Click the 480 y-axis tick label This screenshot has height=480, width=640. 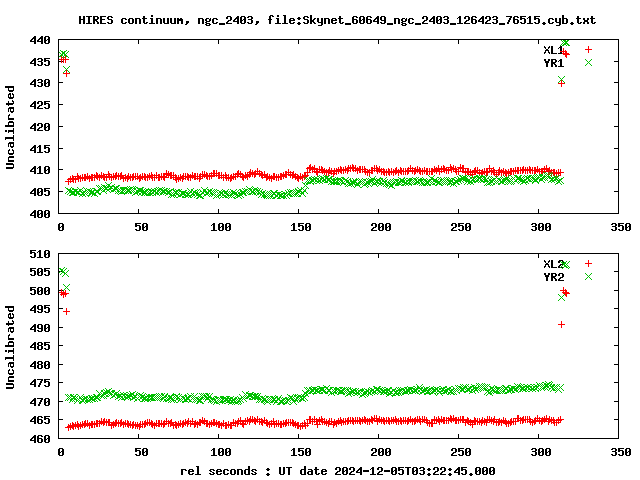point(40,365)
